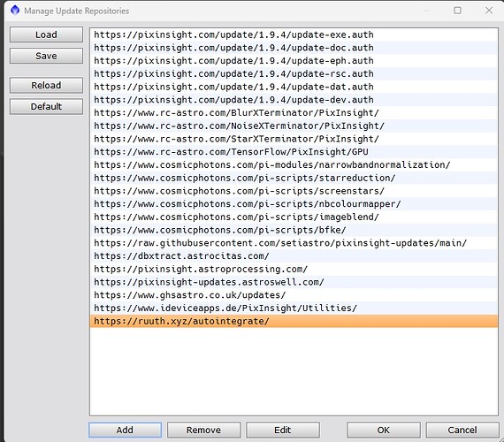The width and height of the screenshot is (504, 442).
Task: Select the setiastro githubusercontent repository row
Action: tap(294, 243)
